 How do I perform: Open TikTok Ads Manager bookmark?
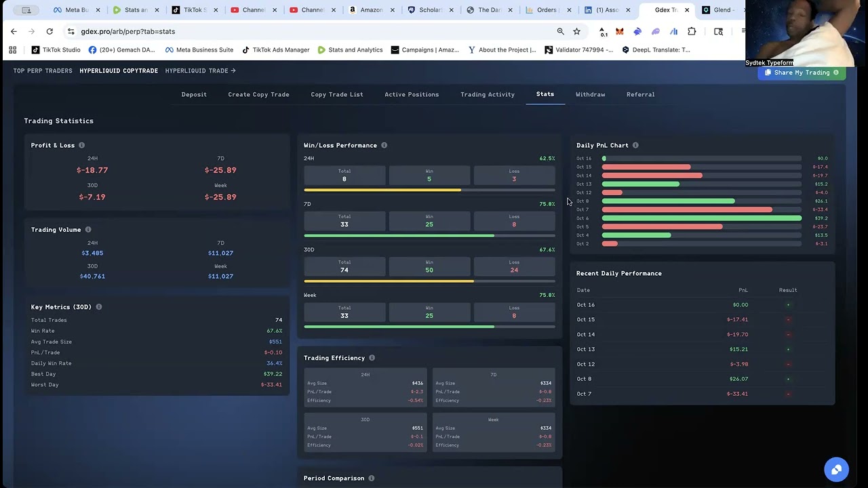click(x=275, y=49)
